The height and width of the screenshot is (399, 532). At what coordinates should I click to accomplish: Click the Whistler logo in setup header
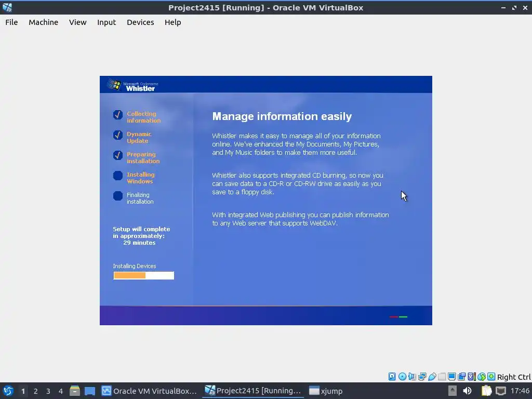(132, 86)
